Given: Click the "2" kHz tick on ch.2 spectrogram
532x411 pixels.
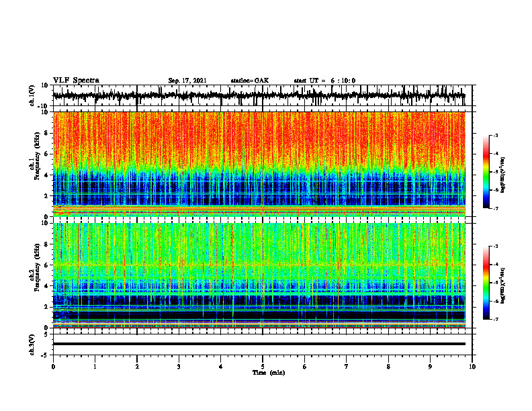Looking at the screenshot, I should (x=46, y=307).
